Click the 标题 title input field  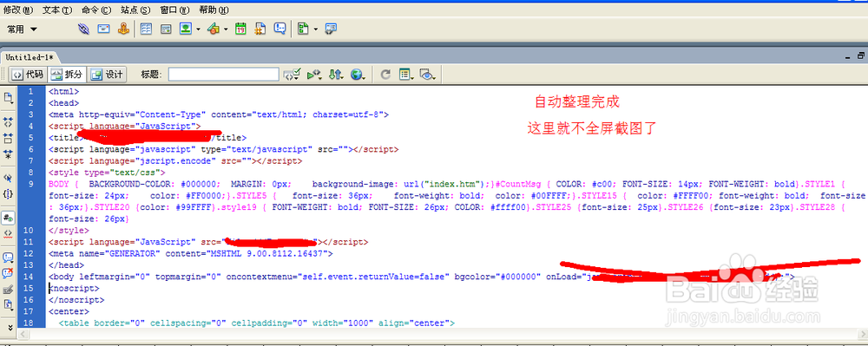[224, 75]
